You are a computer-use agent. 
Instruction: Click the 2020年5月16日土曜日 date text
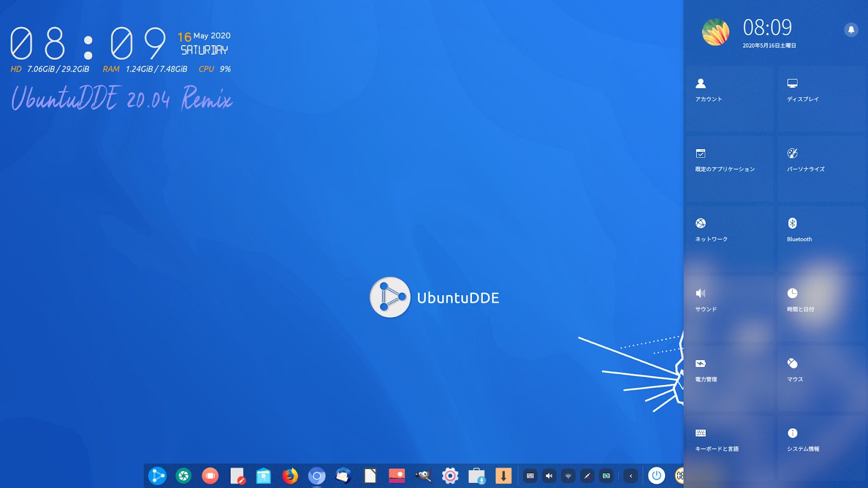pyautogui.click(x=769, y=46)
